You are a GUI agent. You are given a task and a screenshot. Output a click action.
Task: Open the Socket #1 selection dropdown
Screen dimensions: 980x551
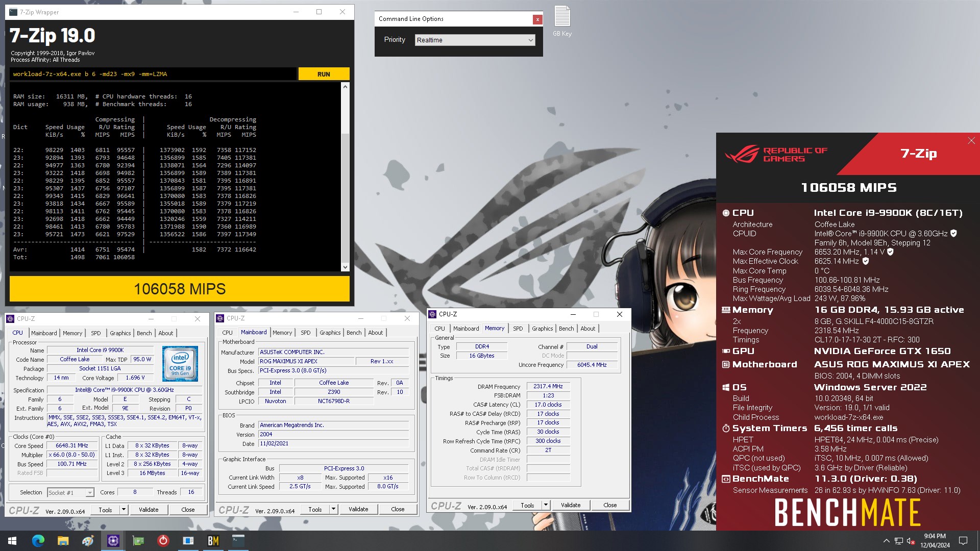point(70,492)
